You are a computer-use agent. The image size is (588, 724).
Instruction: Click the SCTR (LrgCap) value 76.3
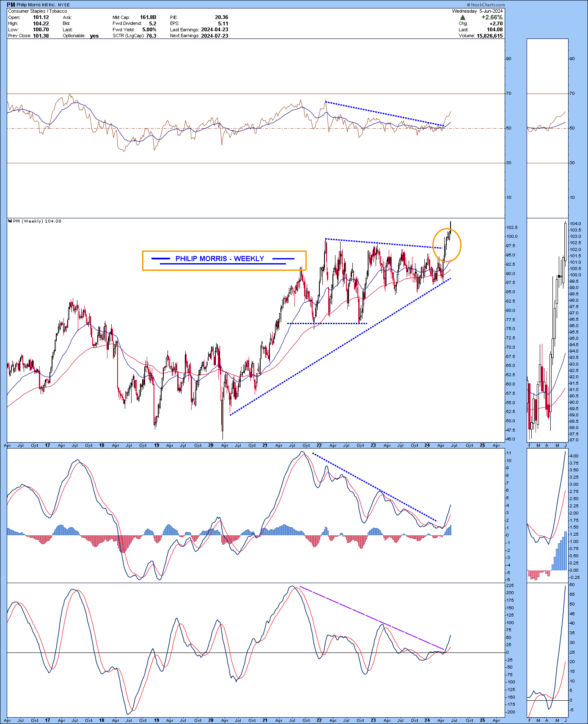(151, 36)
